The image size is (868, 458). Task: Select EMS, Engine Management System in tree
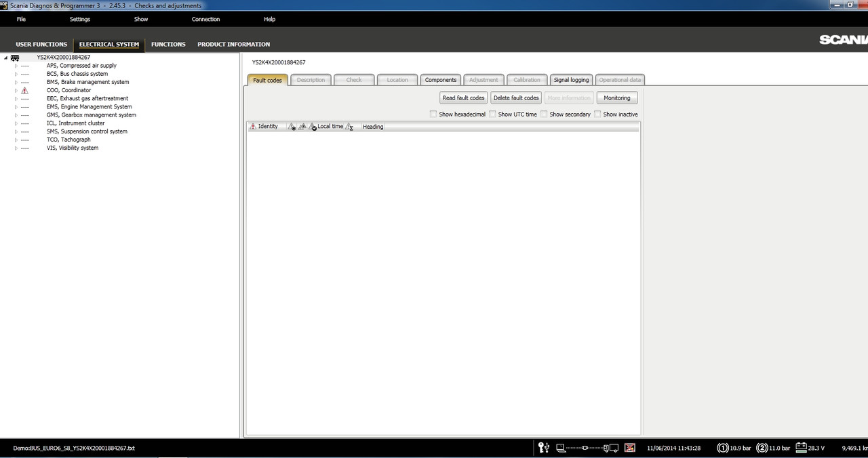tap(90, 106)
